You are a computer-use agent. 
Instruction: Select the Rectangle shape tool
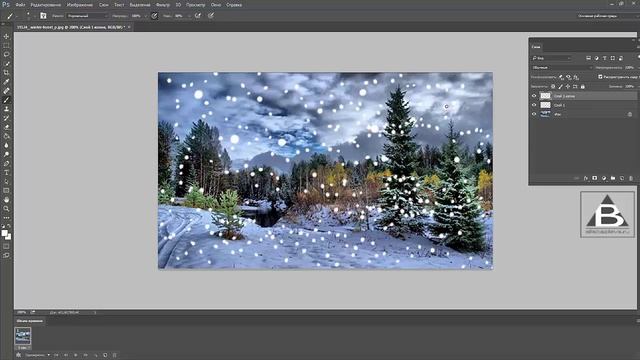pos(6,190)
